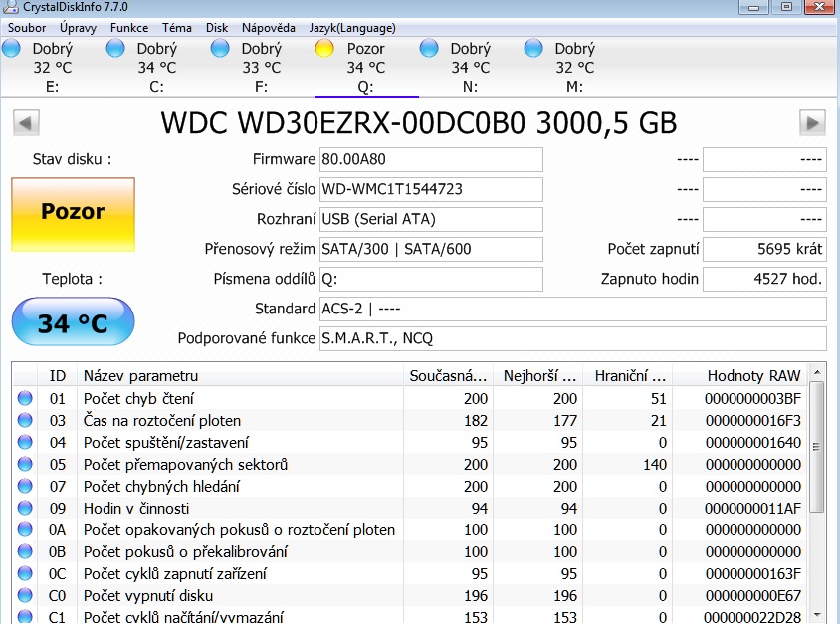The width and height of the screenshot is (840, 624).
Task: Select disk E: status orb
Action: 11,48
